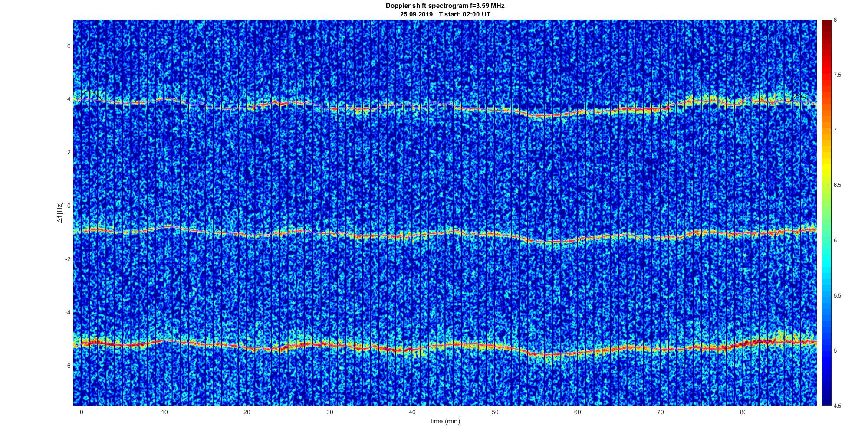Click colorbar tick label '8'
Image resolution: width=868 pixels, height=435 pixels.
click(x=835, y=20)
